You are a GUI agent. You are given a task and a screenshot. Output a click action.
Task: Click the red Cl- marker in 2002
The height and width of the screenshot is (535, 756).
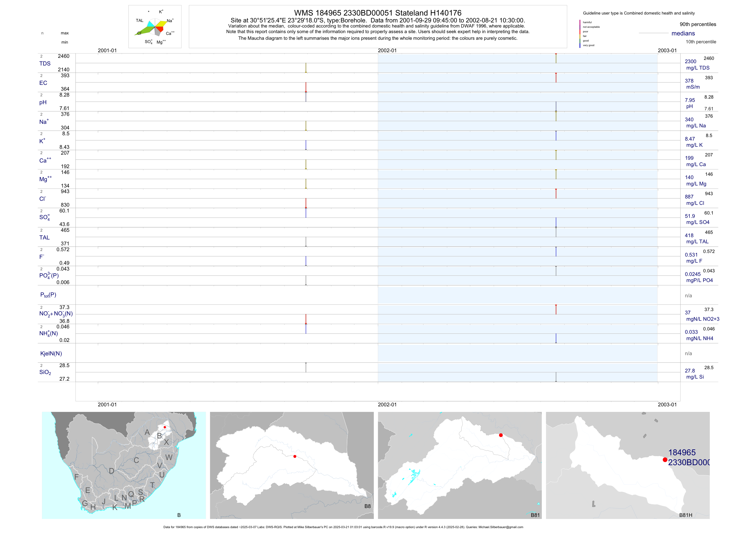point(556,193)
